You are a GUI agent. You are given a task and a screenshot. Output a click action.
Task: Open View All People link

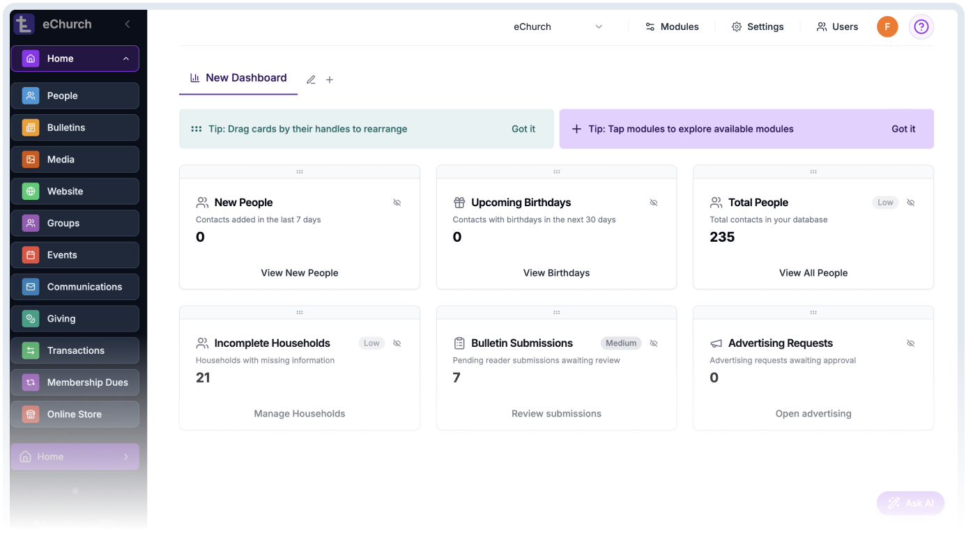click(813, 272)
